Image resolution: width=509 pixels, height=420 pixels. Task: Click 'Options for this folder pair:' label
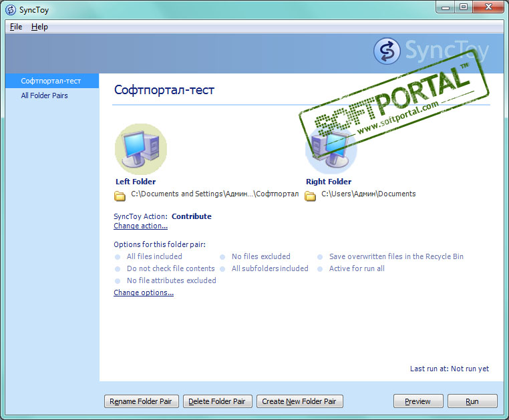point(160,244)
